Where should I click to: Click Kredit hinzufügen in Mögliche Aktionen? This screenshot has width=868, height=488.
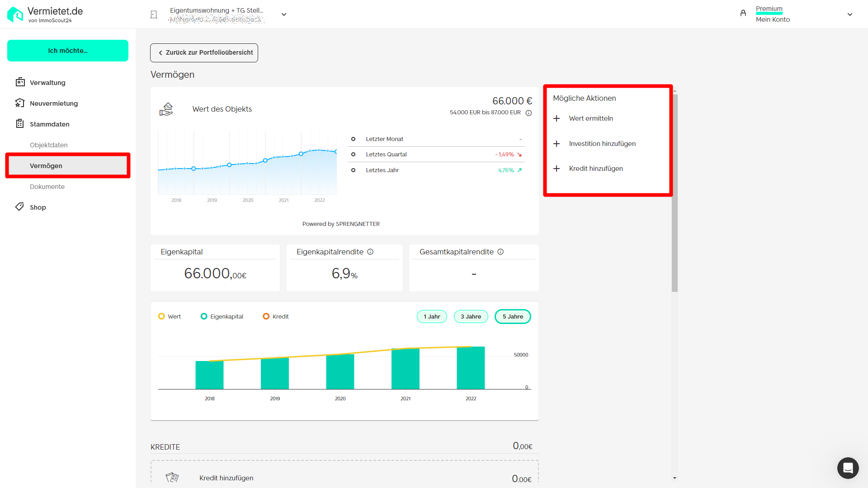(596, 169)
